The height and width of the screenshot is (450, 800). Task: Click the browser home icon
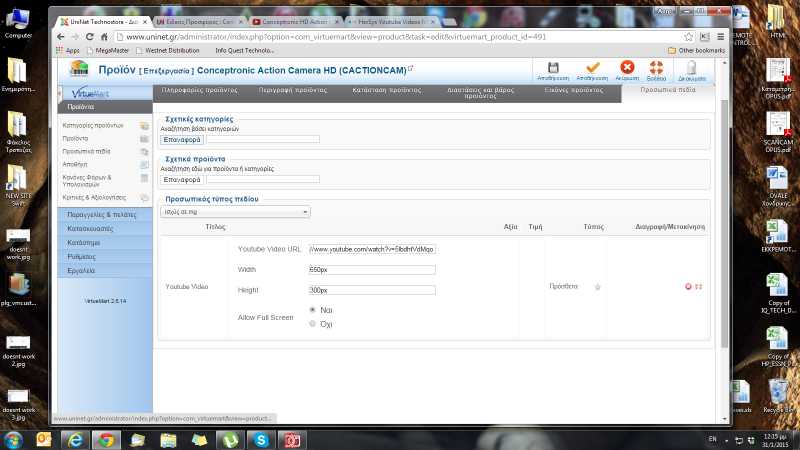[104, 37]
